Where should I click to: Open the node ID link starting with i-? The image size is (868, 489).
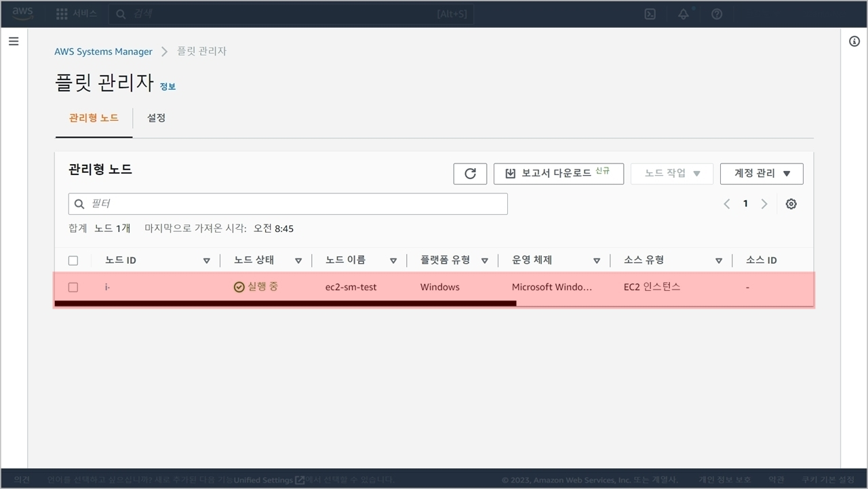click(107, 288)
